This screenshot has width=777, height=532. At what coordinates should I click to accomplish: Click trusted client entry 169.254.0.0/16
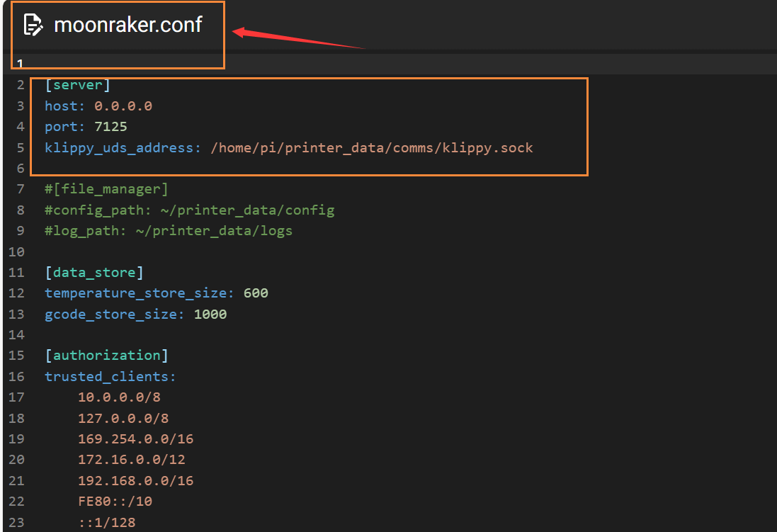pos(135,438)
